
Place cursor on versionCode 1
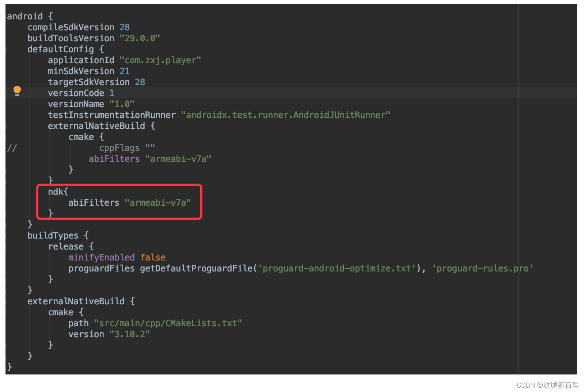tap(81, 93)
